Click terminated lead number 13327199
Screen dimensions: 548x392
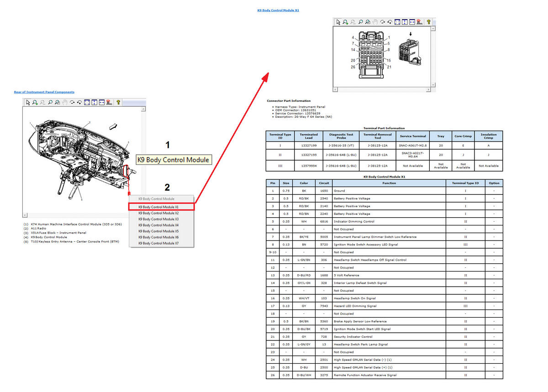click(309, 146)
